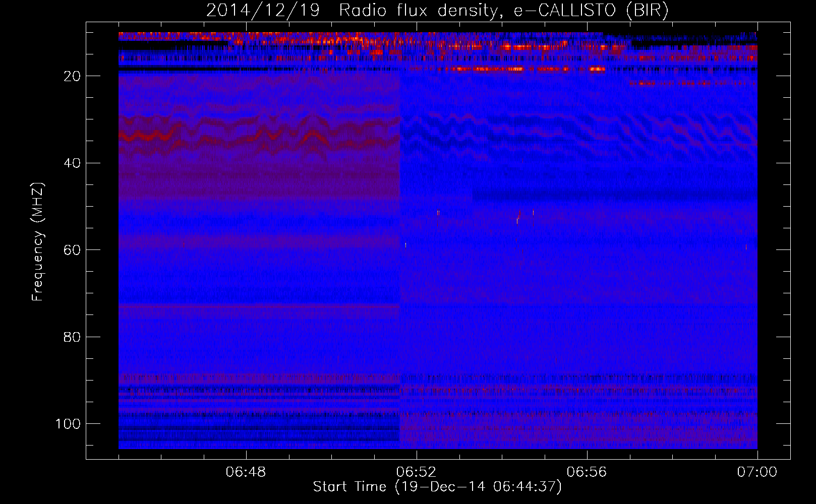Click the 'Frequency (MHZ)' y-axis label
The width and height of the screenshot is (816, 504).
[38, 242]
